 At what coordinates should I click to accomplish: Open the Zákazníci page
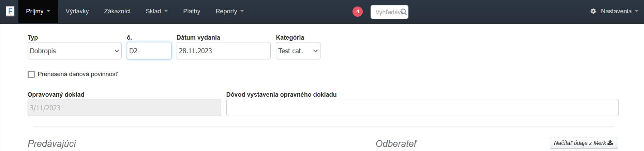tap(117, 11)
